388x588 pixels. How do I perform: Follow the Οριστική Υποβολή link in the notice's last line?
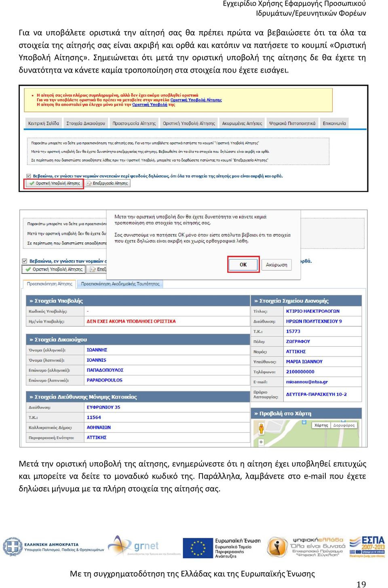click(x=150, y=105)
